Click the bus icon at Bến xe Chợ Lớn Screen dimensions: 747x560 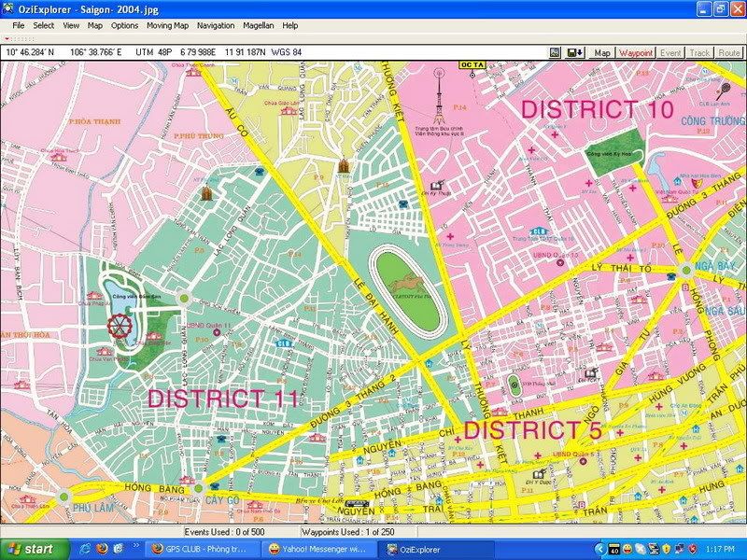(x=357, y=504)
